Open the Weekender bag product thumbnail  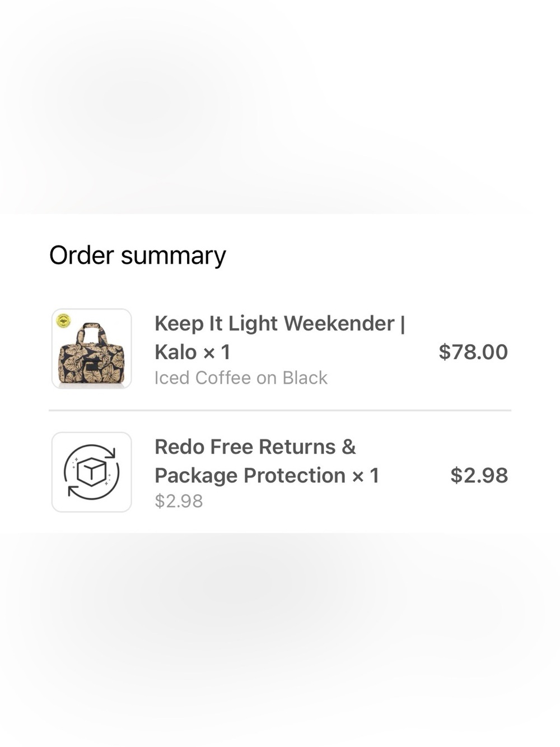tap(92, 349)
